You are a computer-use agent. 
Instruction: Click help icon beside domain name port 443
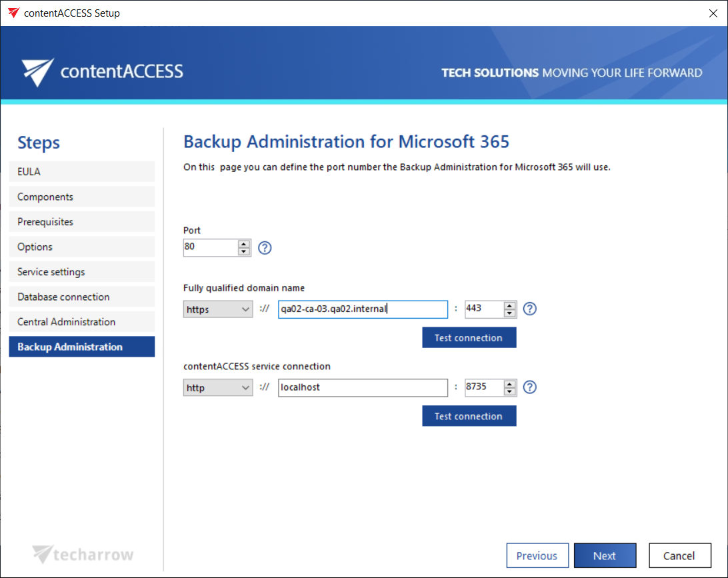click(x=530, y=309)
